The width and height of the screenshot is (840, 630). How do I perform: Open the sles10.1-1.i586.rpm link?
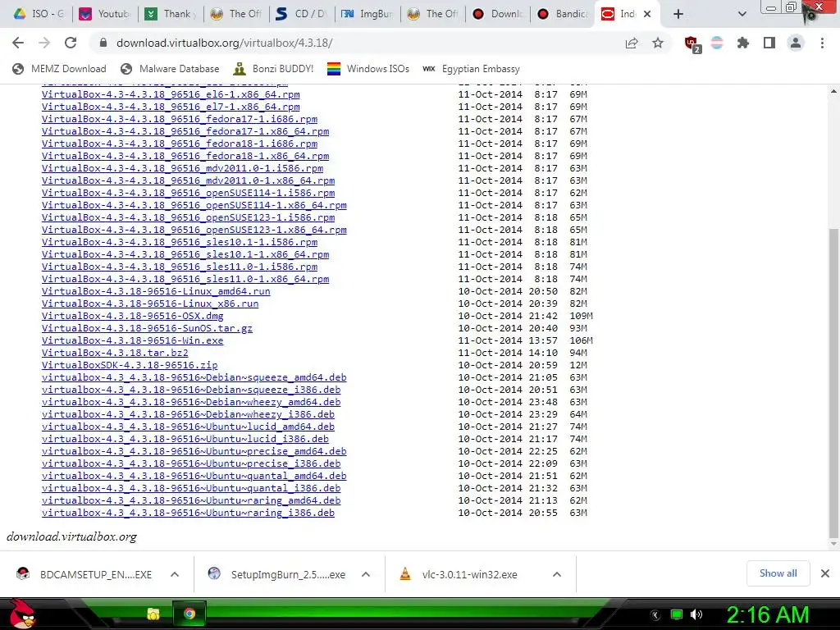coord(180,243)
